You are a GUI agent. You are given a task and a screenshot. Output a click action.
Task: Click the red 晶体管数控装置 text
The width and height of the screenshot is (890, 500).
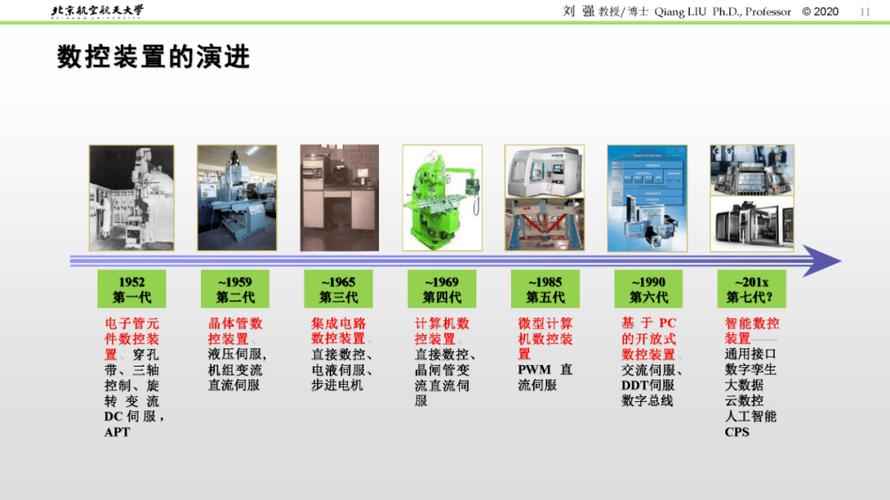[x=234, y=330]
